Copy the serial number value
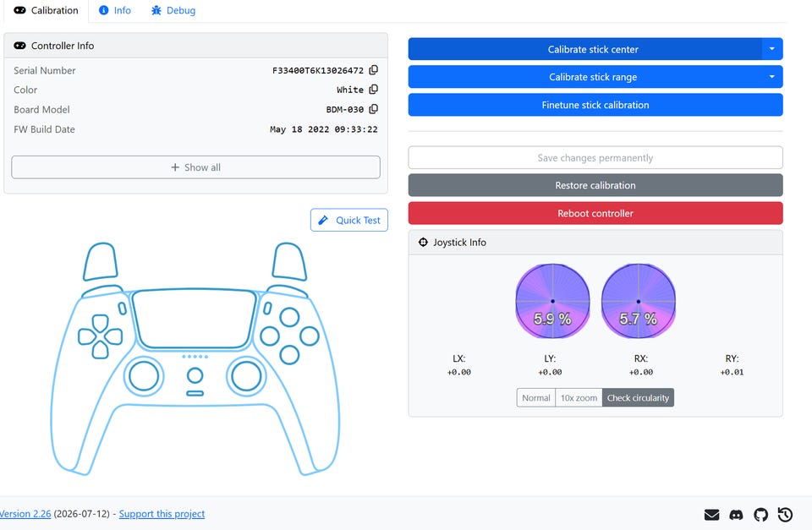This screenshot has width=812, height=530. point(373,70)
